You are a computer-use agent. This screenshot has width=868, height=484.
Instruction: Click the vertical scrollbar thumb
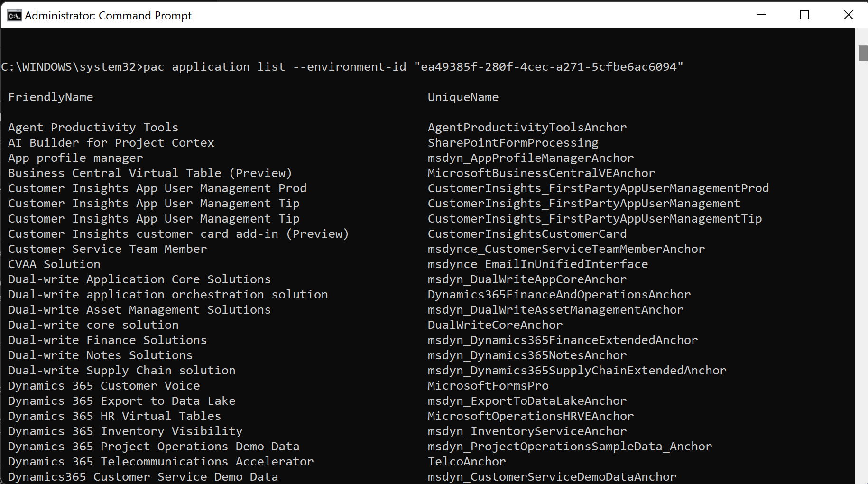tap(862, 53)
